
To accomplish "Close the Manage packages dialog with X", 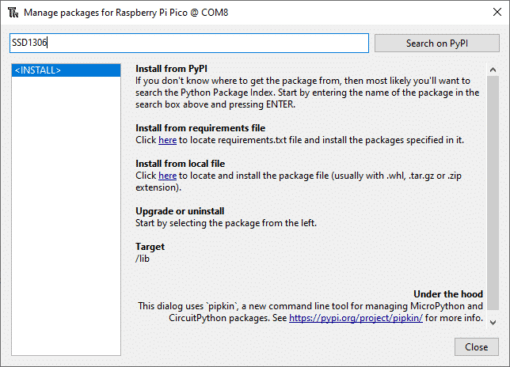I will pos(497,12).
